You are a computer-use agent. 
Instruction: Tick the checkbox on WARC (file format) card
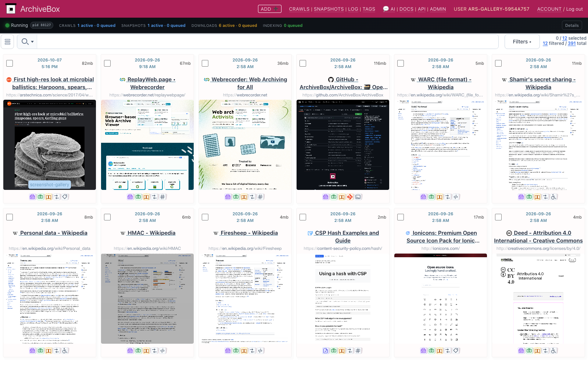[401, 63]
